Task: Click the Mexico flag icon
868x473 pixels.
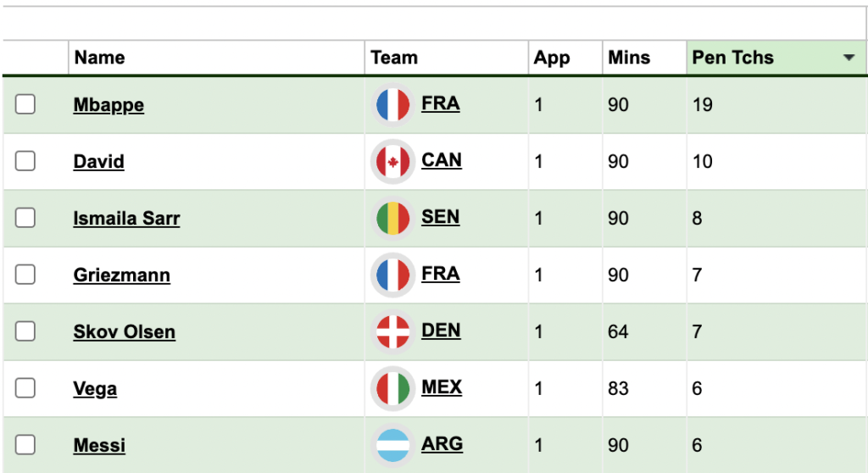Action: [392, 389]
